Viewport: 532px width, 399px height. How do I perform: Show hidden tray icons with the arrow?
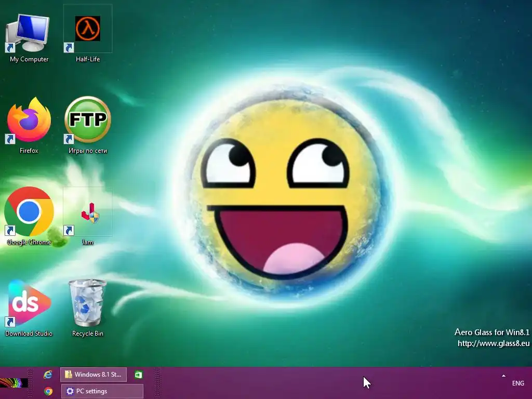click(x=503, y=376)
